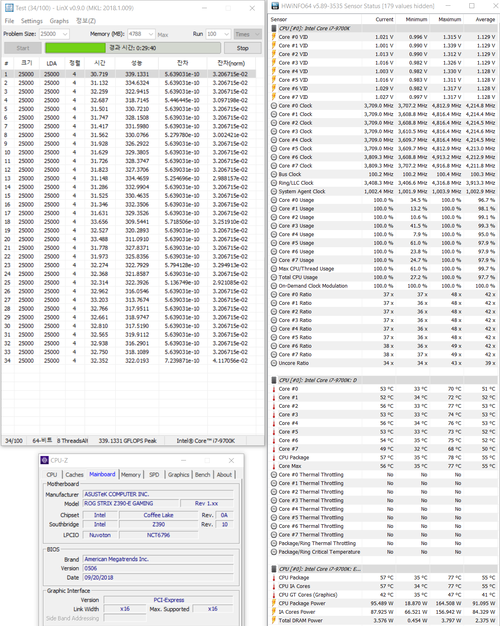Image resolution: width=500 pixels, height=626 pixels.
Task: Click the icon beside System Agent Clock
Action: pyautogui.click(x=274, y=192)
